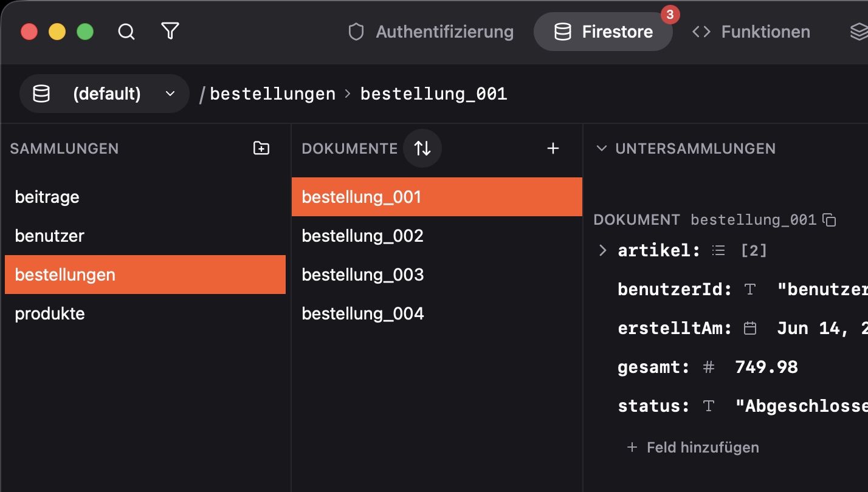
Task: Open document bestellung_004
Action: click(437, 313)
